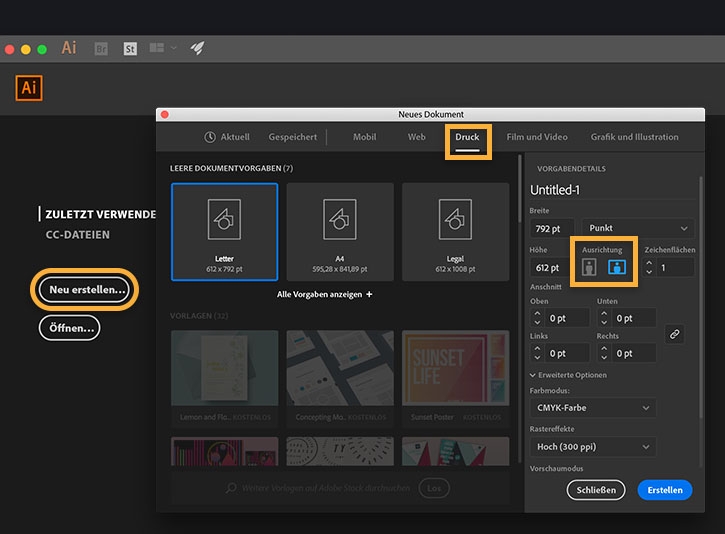Click plus icon beside Alle Vorgaben anzeigen

(x=369, y=295)
